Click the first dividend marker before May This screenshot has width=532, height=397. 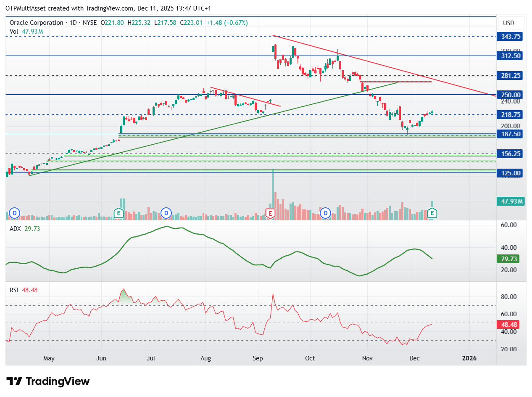pyautogui.click(x=15, y=213)
